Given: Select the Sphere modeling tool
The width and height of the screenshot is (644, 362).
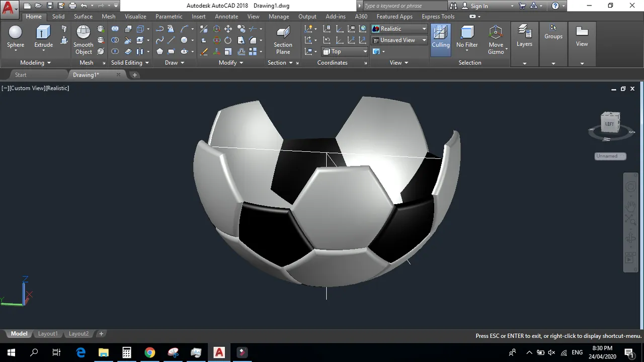Looking at the screenshot, I should (x=16, y=37).
